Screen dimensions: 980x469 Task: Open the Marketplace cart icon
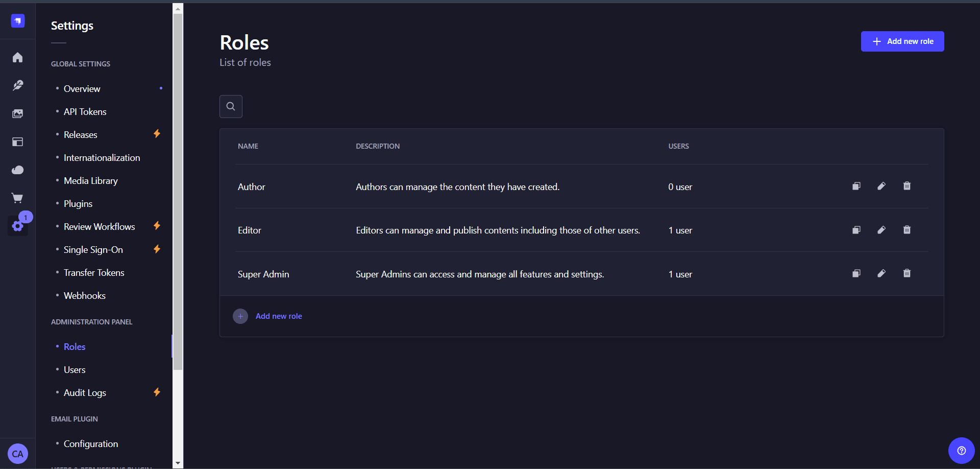18,198
